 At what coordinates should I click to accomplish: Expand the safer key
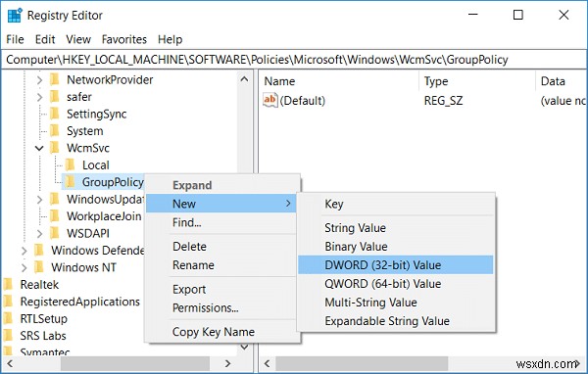39,97
